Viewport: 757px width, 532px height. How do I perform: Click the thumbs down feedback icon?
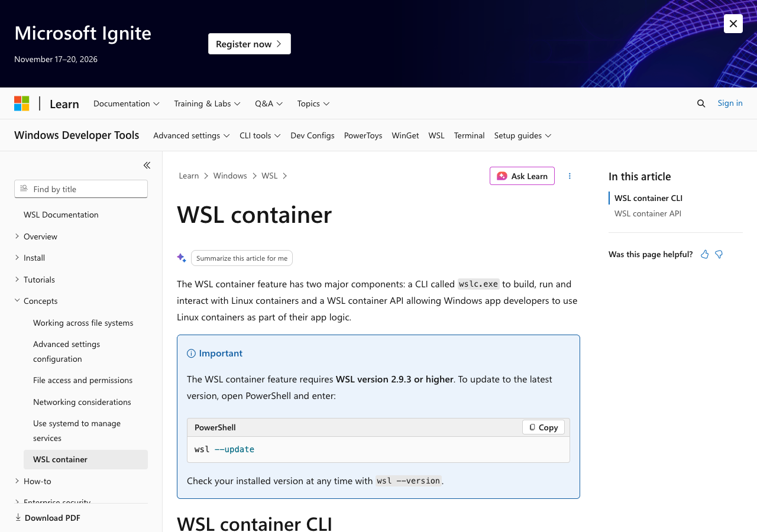tap(719, 254)
